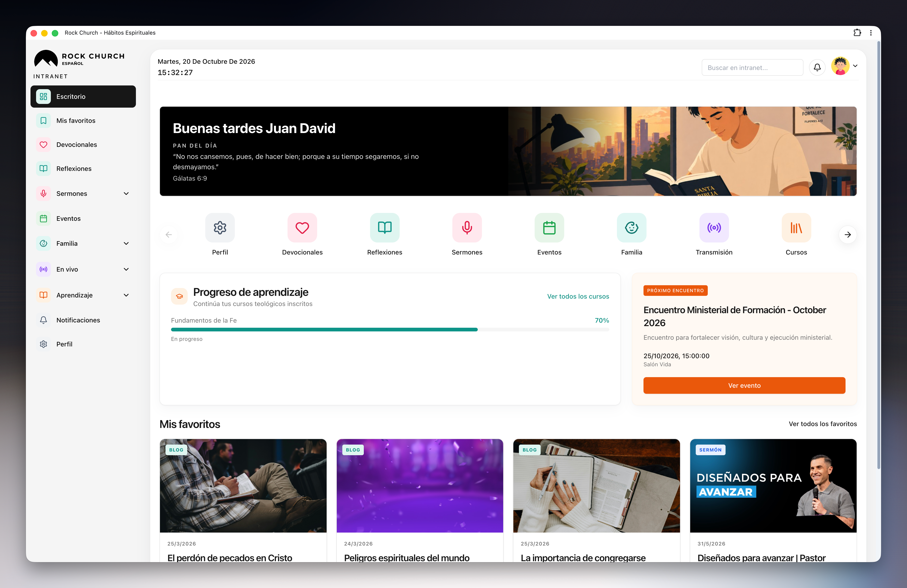The width and height of the screenshot is (907, 588).
Task: Open Eventos from the sidebar
Action: [x=83, y=218]
